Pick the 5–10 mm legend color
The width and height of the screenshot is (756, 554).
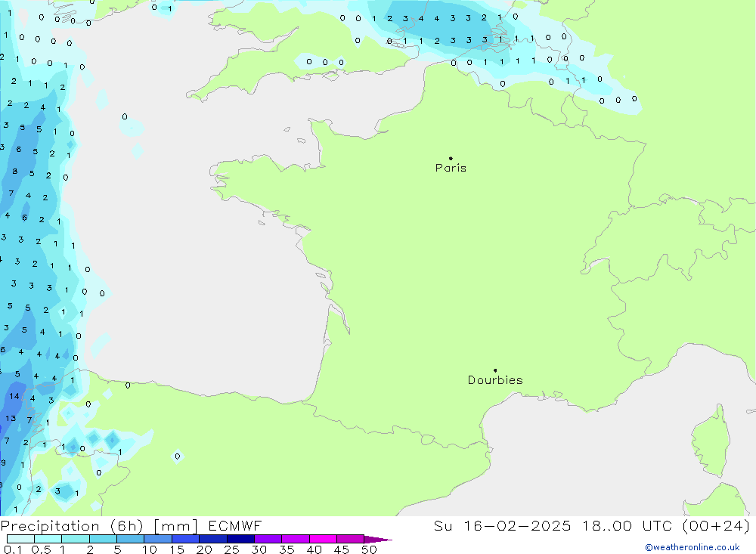point(130,539)
